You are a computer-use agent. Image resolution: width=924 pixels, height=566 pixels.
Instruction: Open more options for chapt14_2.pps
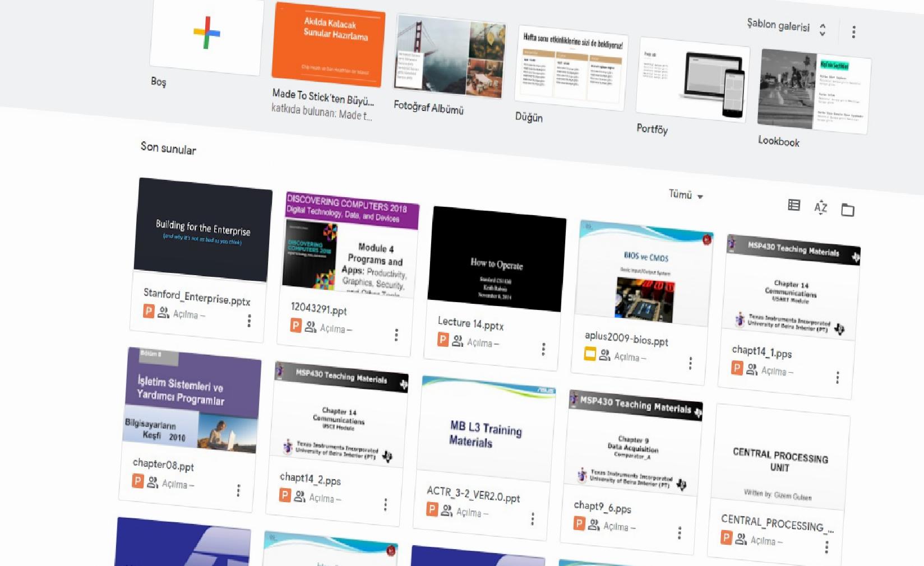click(385, 505)
